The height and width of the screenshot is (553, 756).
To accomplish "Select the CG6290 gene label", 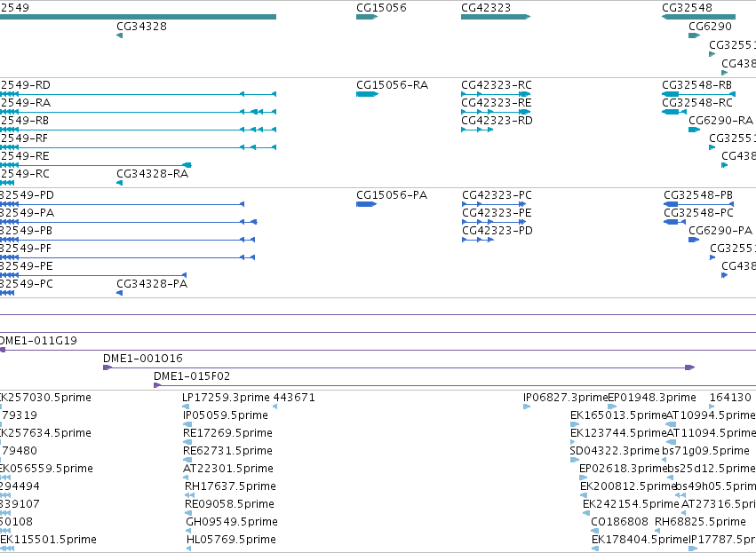I will click(710, 27).
